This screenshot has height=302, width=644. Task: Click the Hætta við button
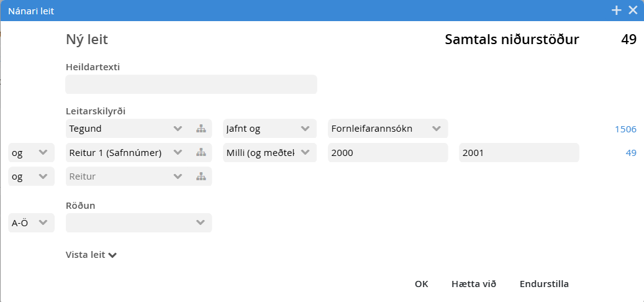click(x=474, y=284)
